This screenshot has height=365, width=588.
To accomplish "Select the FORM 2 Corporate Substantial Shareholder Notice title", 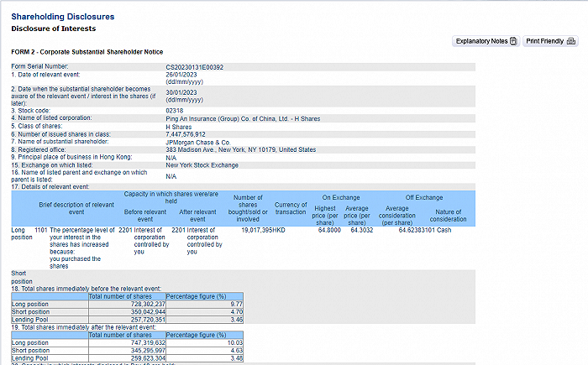I will pos(87,52).
